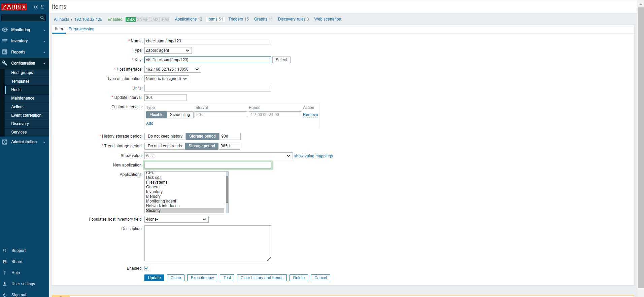Screen dimensions: 644x297
Task: Click the Delete button
Action: [299, 278]
